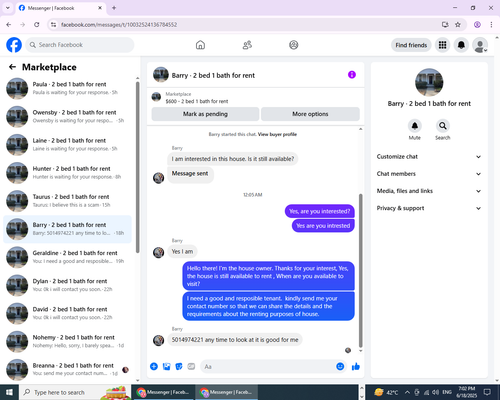This screenshot has height=400, width=500.
Task: Send a thumbs-up like
Action: [356, 367]
